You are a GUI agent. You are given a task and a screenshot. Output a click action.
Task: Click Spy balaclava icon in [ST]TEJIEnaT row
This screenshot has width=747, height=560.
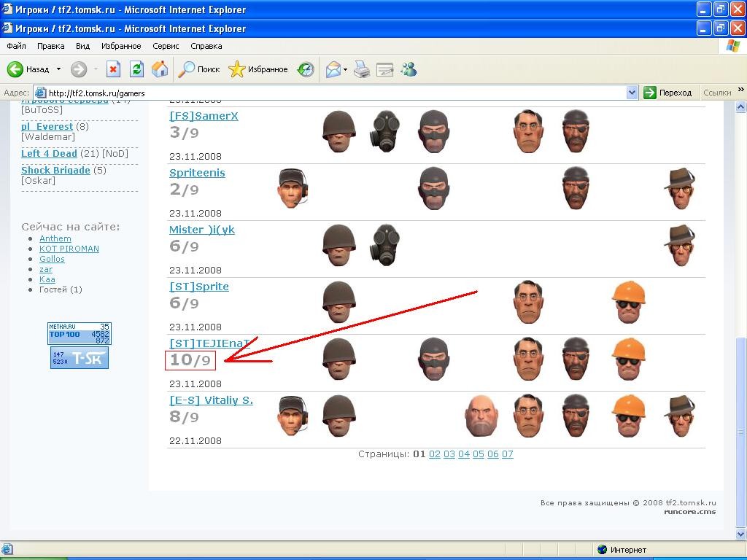pos(434,359)
